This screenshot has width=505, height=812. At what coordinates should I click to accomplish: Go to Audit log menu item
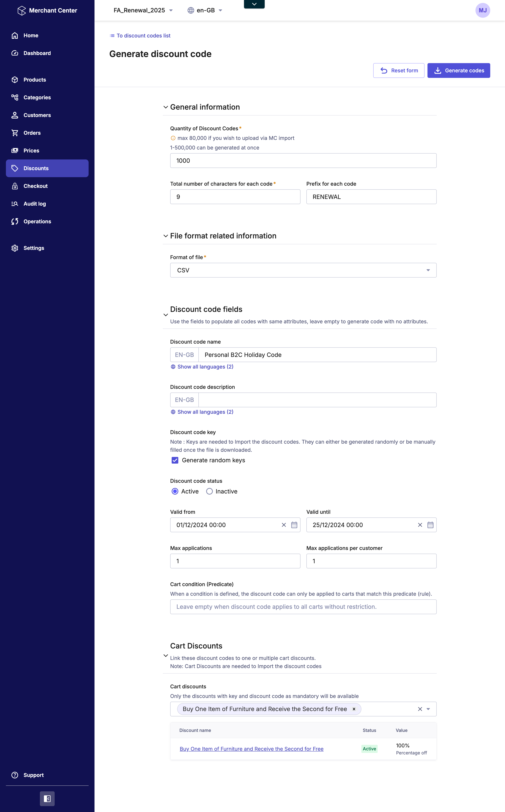click(x=35, y=204)
